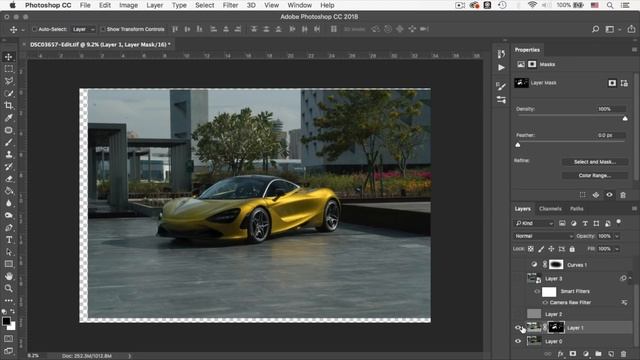Click the Select and Mask button
The width and height of the screenshot is (640, 360).
pyautogui.click(x=595, y=162)
